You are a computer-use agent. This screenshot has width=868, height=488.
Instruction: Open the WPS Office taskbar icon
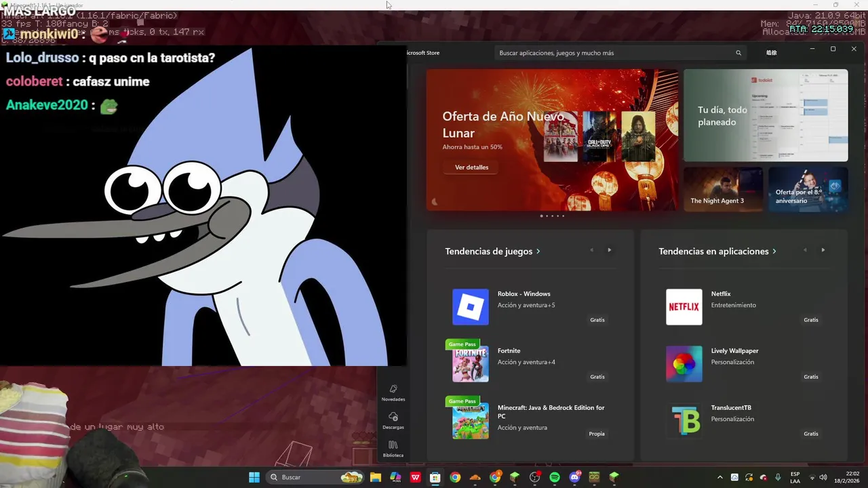coord(415,477)
